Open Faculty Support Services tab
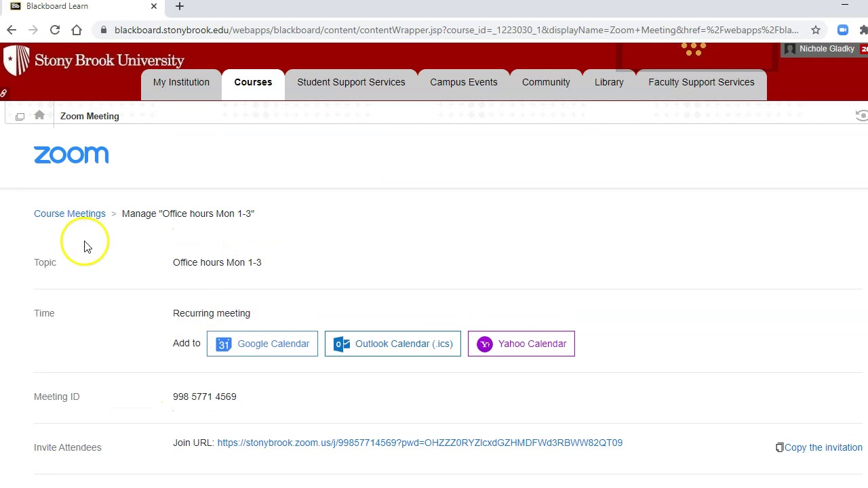This screenshot has height=488, width=868. pos(701,82)
